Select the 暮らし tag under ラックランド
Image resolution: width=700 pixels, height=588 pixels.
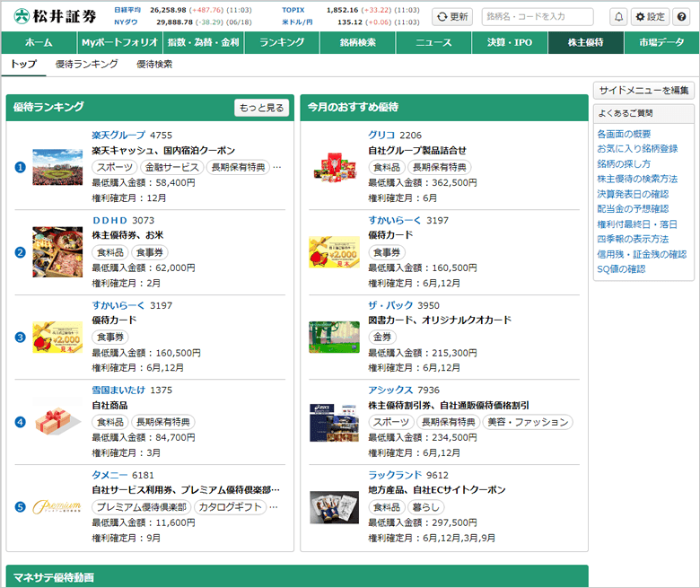point(426,507)
